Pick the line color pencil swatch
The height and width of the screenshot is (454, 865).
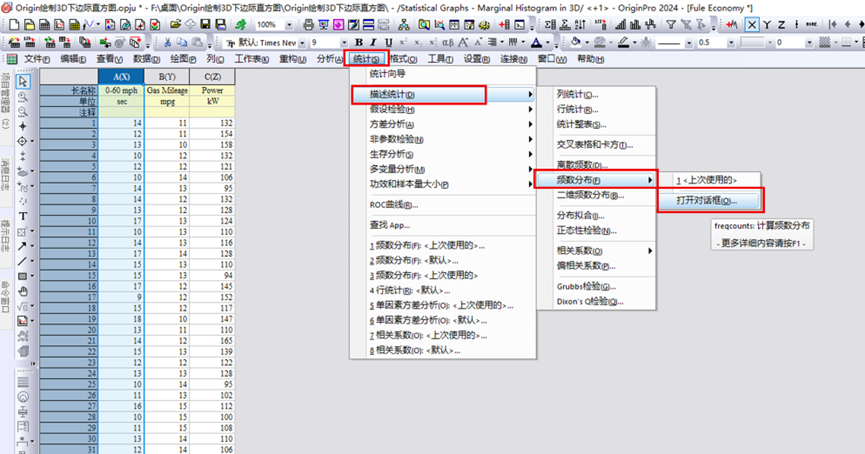pyautogui.click(x=623, y=42)
